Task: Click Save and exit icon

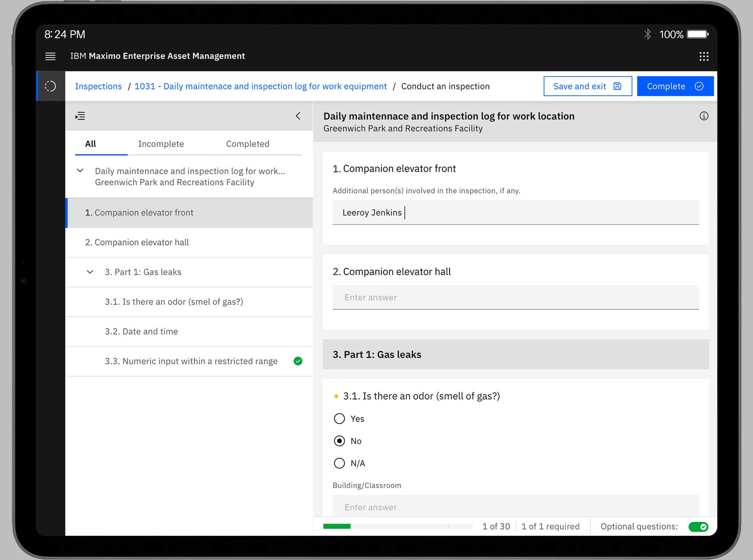Action: (618, 86)
